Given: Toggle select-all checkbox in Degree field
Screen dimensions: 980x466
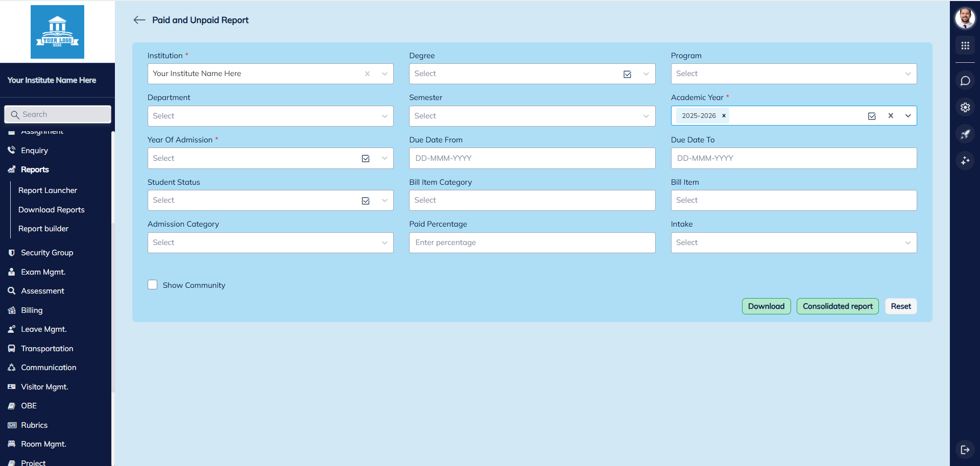Looking at the screenshot, I should point(627,75).
